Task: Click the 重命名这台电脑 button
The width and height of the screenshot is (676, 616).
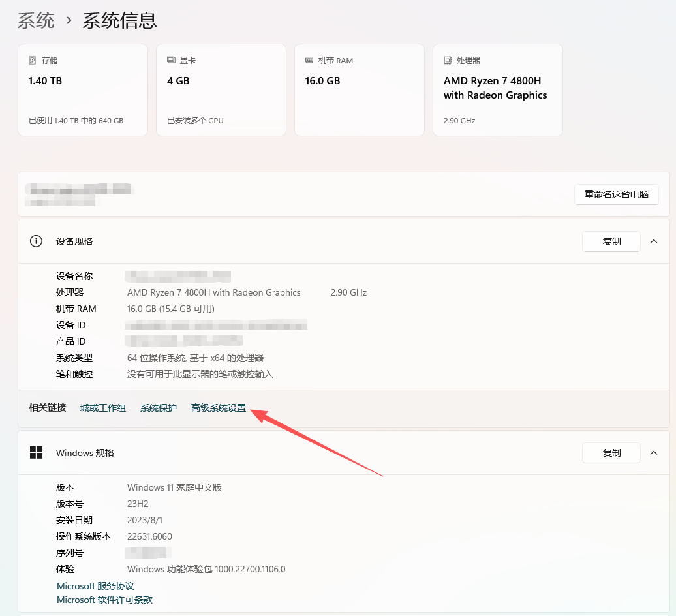Action: click(615, 194)
